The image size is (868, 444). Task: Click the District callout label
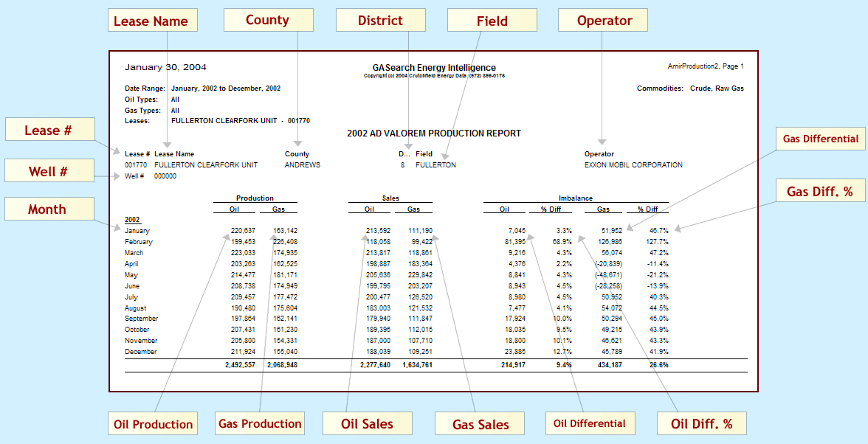pyautogui.click(x=380, y=20)
